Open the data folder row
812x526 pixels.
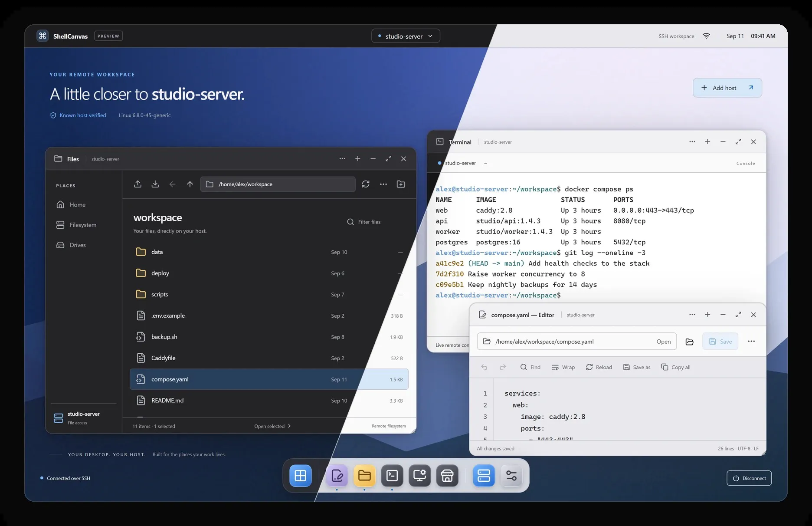pyautogui.click(x=269, y=252)
